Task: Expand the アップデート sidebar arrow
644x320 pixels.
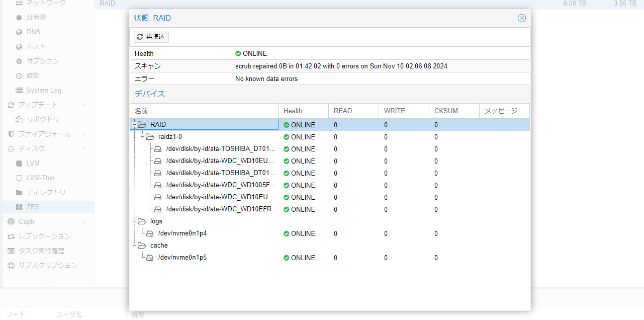Action: pyautogui.click(x=84, y=105)
